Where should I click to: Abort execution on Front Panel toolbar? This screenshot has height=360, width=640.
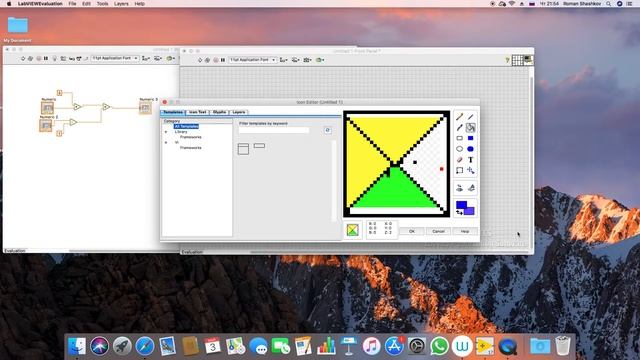216,60
